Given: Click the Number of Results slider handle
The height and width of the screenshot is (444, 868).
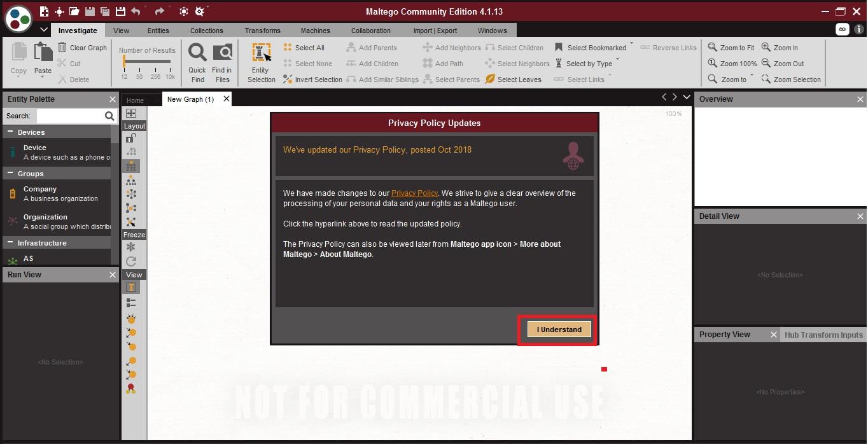Looking at the screenshot, I should click(124, 62).
